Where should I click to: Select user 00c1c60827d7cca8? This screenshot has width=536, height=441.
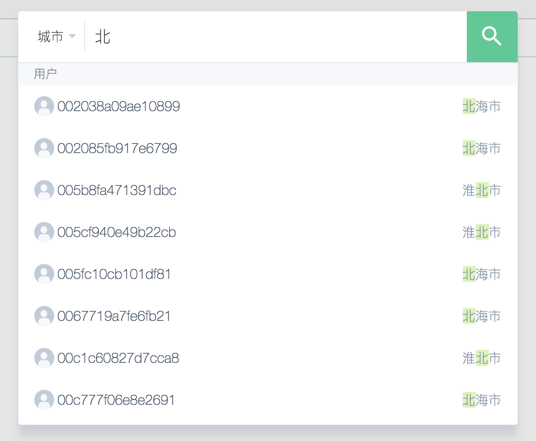[x=268, y=358]
